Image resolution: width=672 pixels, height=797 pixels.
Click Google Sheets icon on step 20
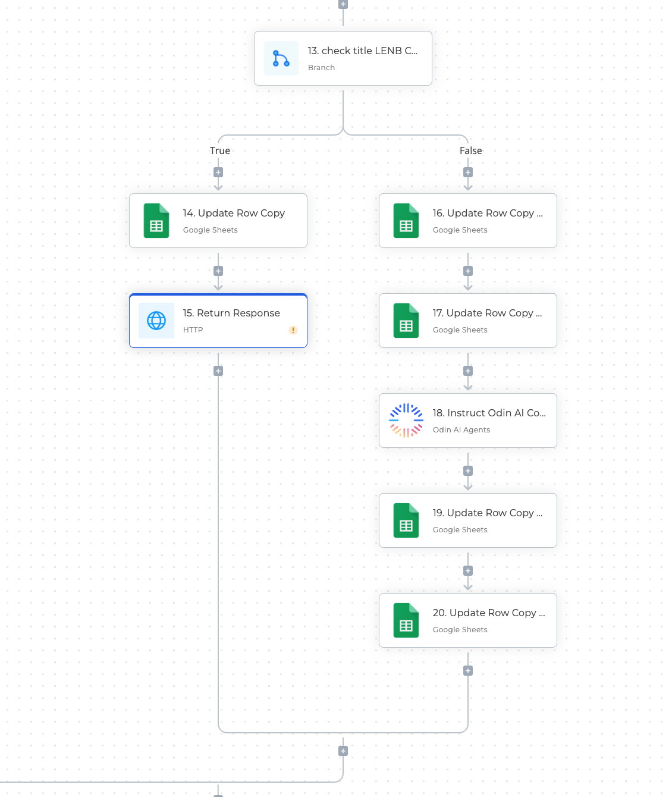406,620
